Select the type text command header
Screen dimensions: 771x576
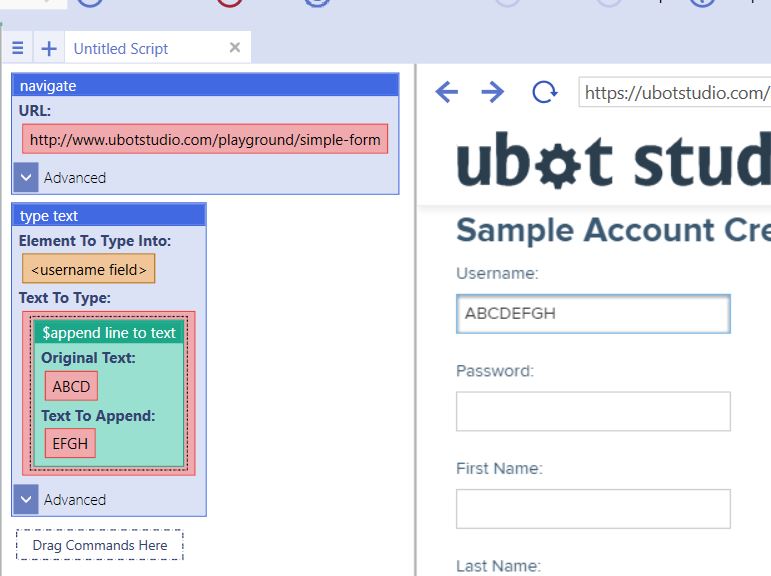pos(109,215)
